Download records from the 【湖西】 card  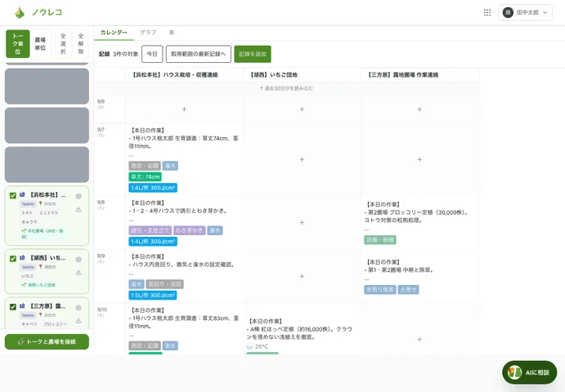pos(78,273)
